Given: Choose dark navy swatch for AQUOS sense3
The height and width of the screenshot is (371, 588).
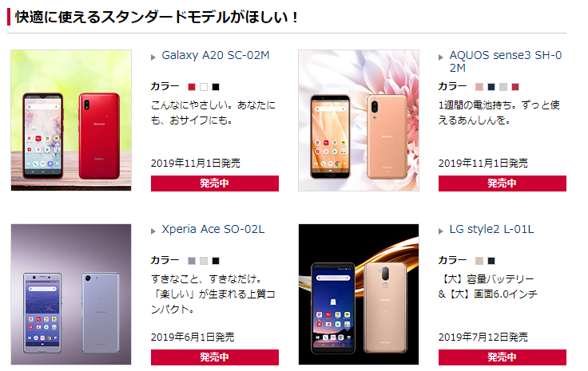Looking at the screenshot, I should click(x=491, y=87).
